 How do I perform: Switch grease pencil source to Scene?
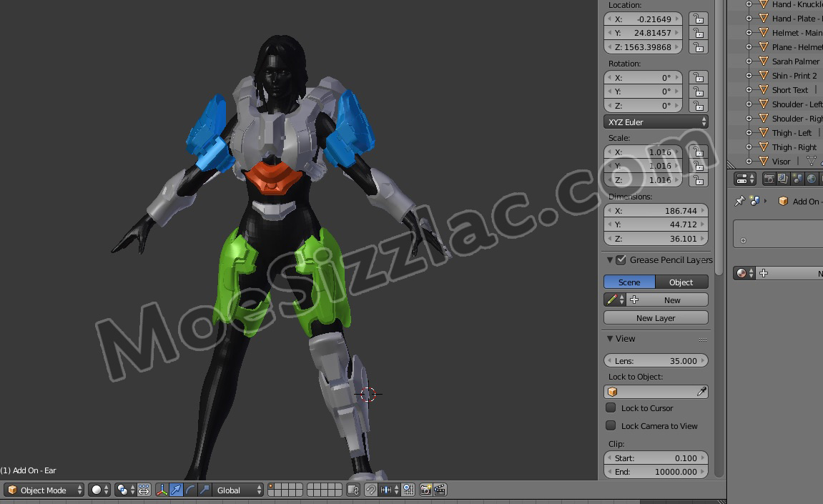tap(629, 282)
